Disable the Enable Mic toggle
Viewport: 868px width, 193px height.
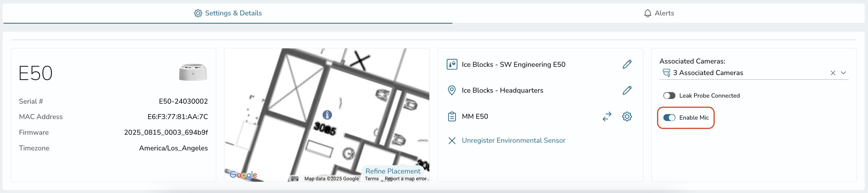(669, 118)
